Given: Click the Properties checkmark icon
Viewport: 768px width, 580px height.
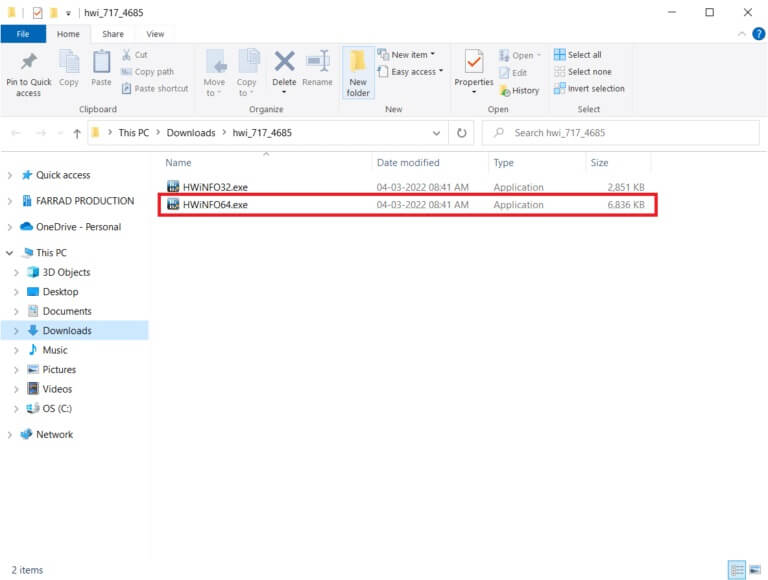Looking at the screenshot, I should click(x=474, y=62).
